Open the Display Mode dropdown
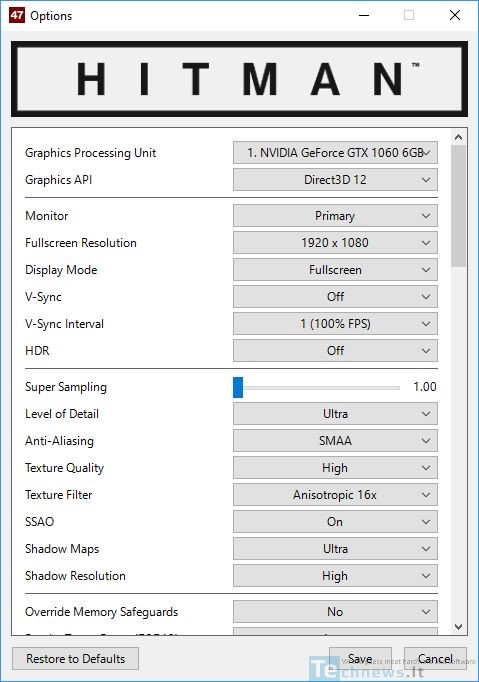The height and width of the screenshot is (682, 479). coord(335,270)
